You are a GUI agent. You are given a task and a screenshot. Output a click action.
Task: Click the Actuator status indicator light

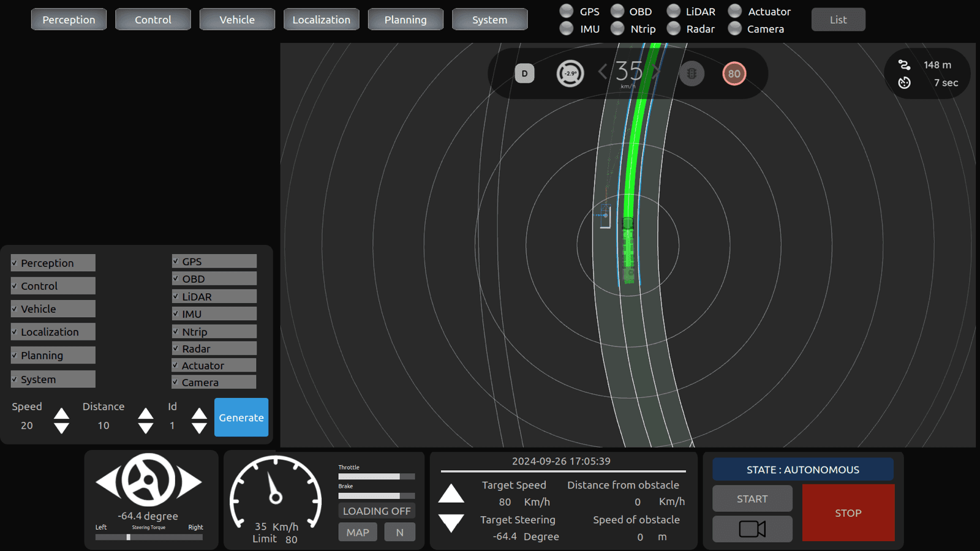pyautogui.click(x=735, y=11)
